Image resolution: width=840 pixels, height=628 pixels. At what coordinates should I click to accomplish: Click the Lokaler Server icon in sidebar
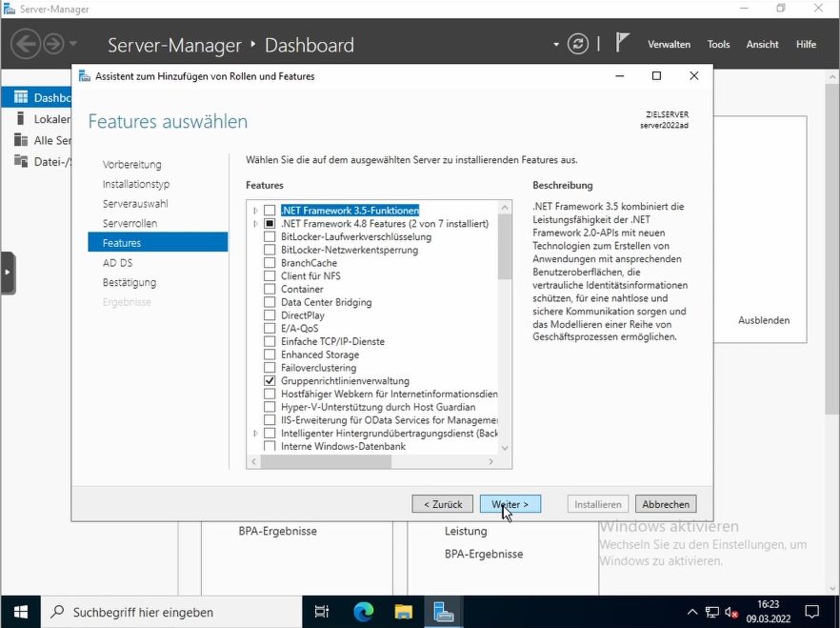click(x=21, y=118)
